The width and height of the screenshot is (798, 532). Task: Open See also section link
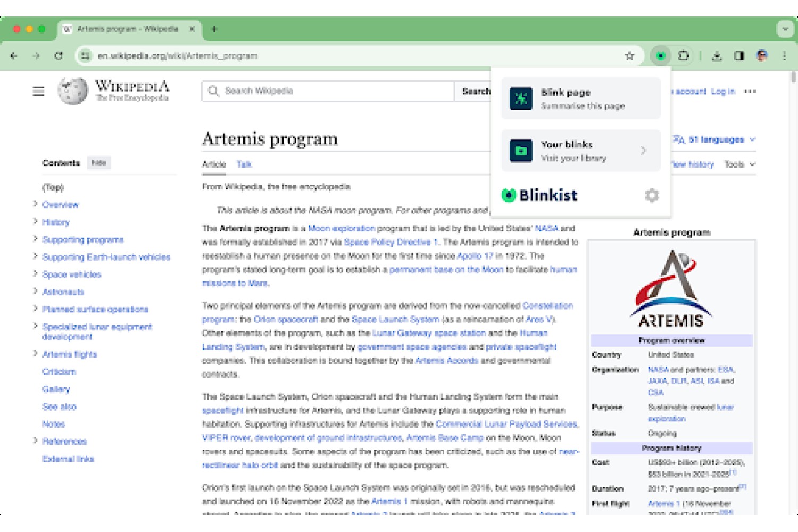[59, 407]
